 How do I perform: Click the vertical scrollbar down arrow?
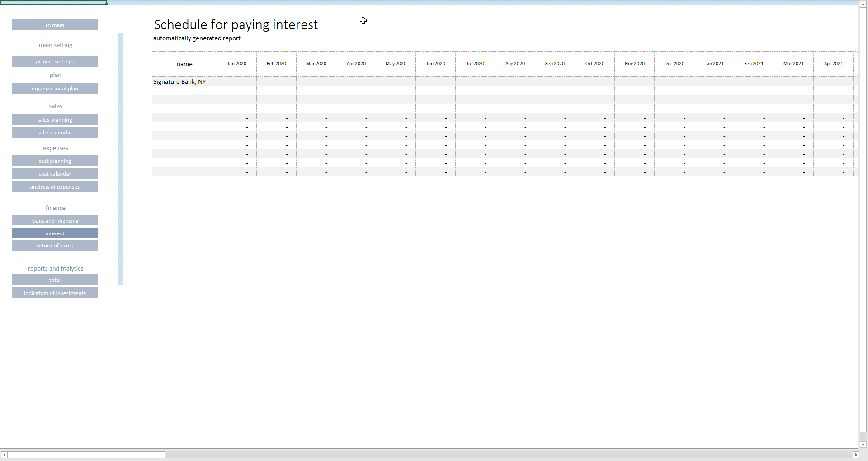coord(863,445)
